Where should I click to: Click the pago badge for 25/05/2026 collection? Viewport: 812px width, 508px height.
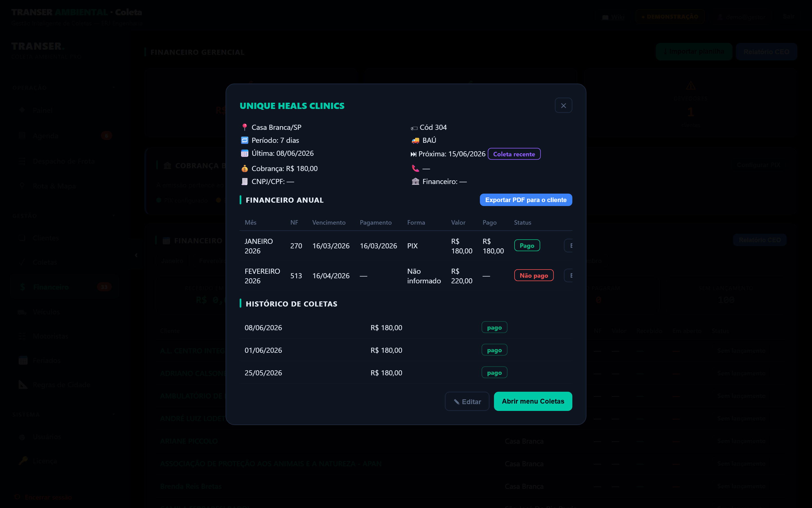tap(494, 373)
